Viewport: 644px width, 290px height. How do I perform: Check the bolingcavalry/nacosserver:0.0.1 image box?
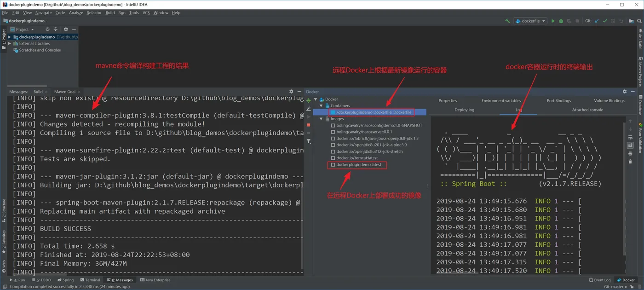pos(333,132)
